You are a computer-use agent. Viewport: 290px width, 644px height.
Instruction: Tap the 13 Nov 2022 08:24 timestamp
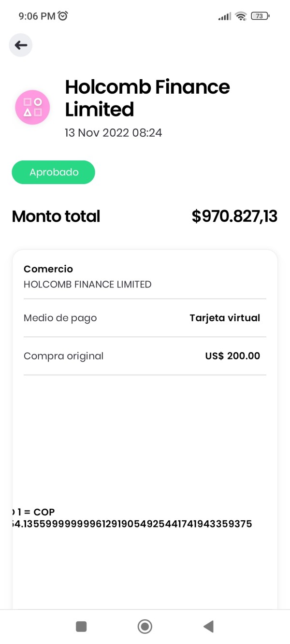[x=114, y=133]
